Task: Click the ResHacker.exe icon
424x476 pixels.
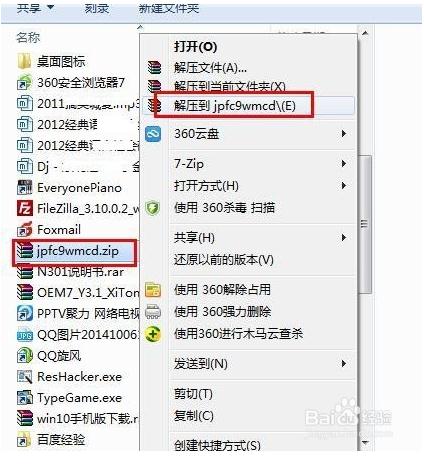Action: pos(25,377)
